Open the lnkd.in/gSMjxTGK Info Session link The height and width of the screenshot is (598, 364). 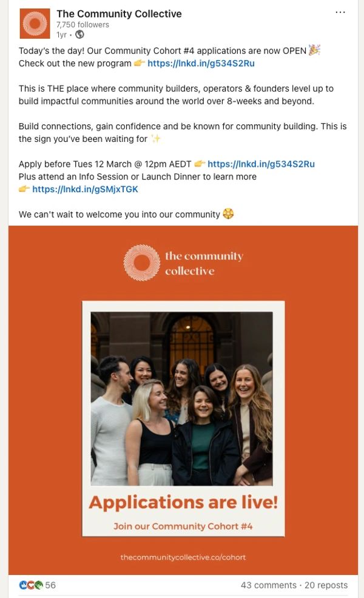pyautogui.click(x=85, y=189)
